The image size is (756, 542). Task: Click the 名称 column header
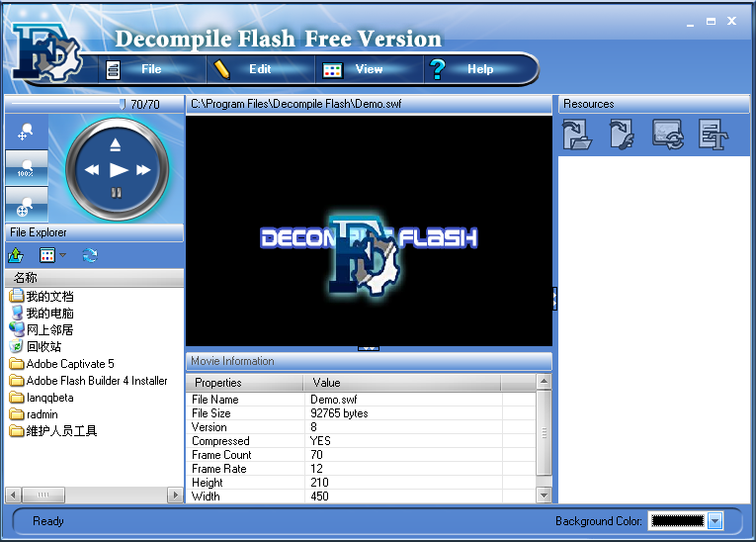tap(94, 278)
